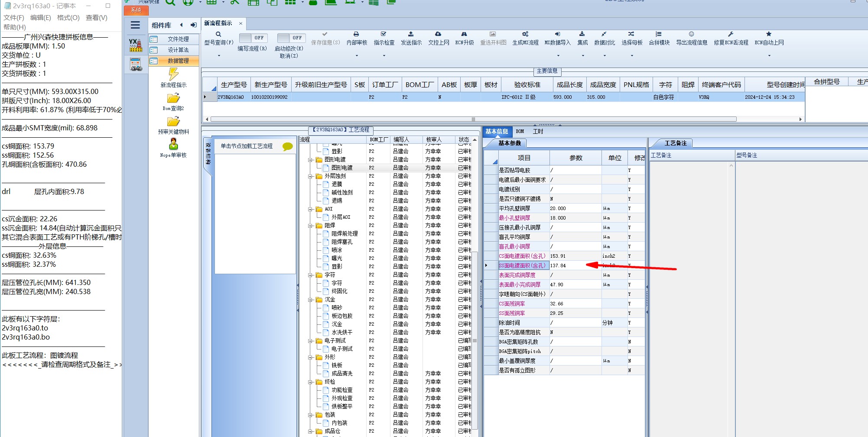Click the SS面电镀面积 value 137.84 cell
The height and width of the screenshot is (437, 868).
[x=575, y=266]
